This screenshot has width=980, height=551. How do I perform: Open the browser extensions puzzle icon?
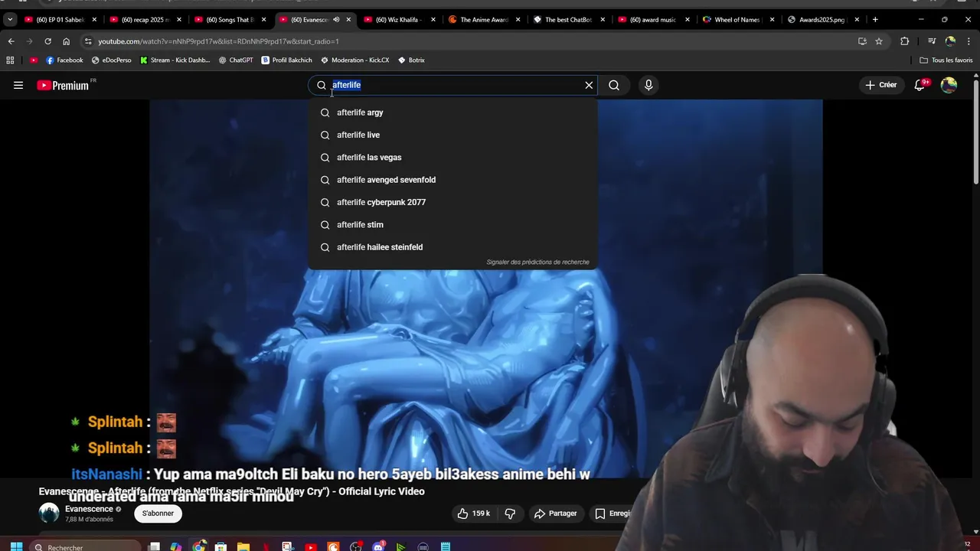pyautogui.click(x=905, y=41)
